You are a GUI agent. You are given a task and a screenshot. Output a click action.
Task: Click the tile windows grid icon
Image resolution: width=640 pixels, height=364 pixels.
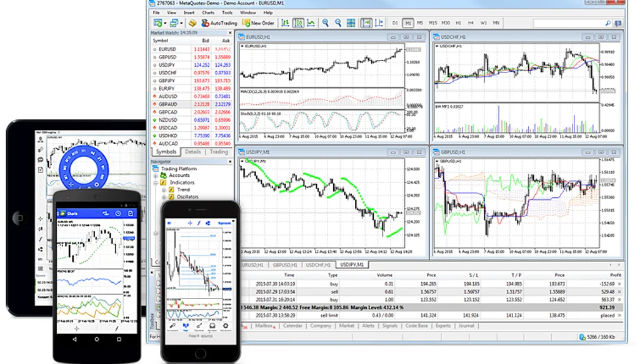coord(351,23)
